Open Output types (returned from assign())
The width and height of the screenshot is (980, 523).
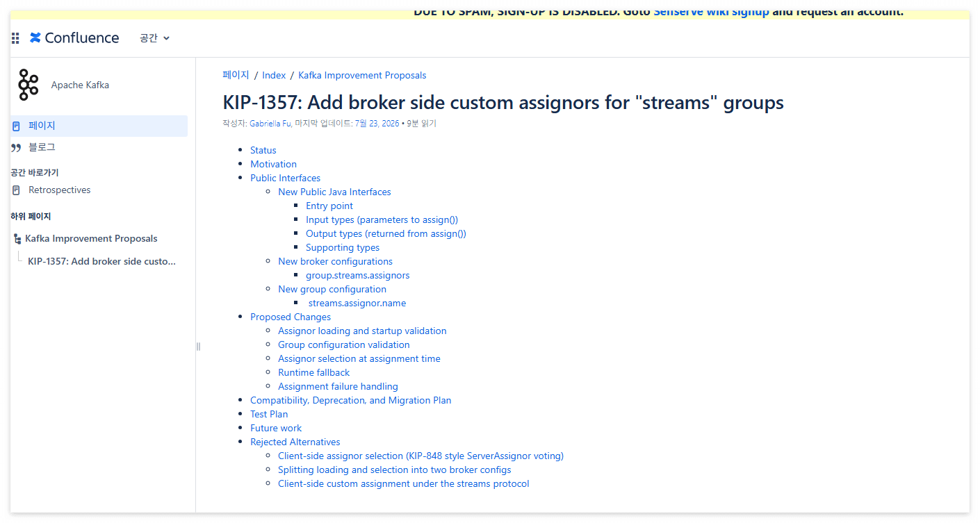386,233
